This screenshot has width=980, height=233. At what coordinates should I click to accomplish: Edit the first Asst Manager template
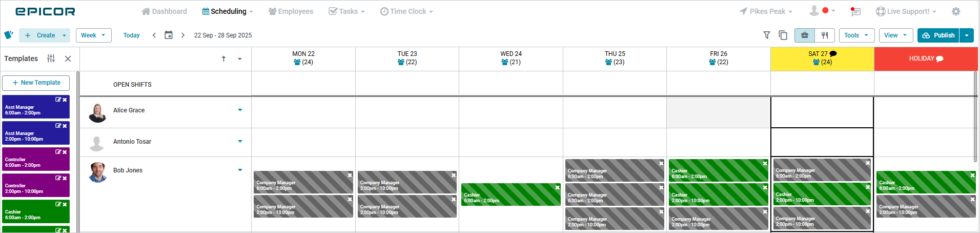click(x=58, y=100)
